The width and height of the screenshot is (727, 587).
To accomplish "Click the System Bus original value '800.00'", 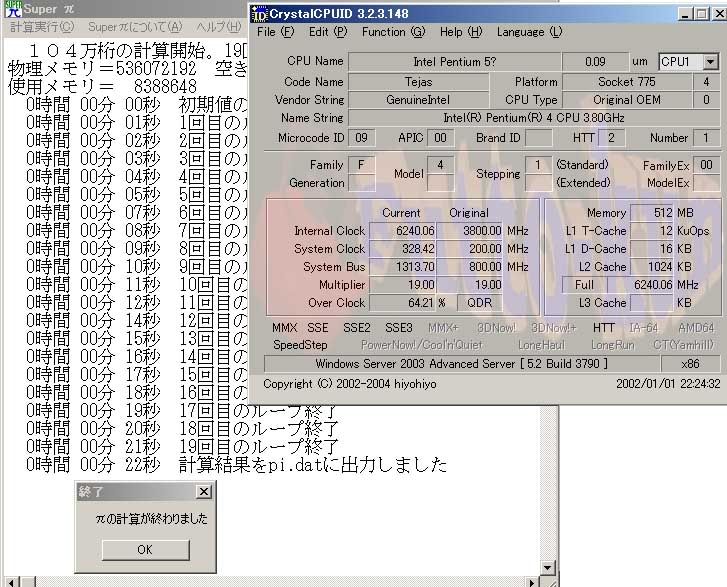I will tap(469, 267).
